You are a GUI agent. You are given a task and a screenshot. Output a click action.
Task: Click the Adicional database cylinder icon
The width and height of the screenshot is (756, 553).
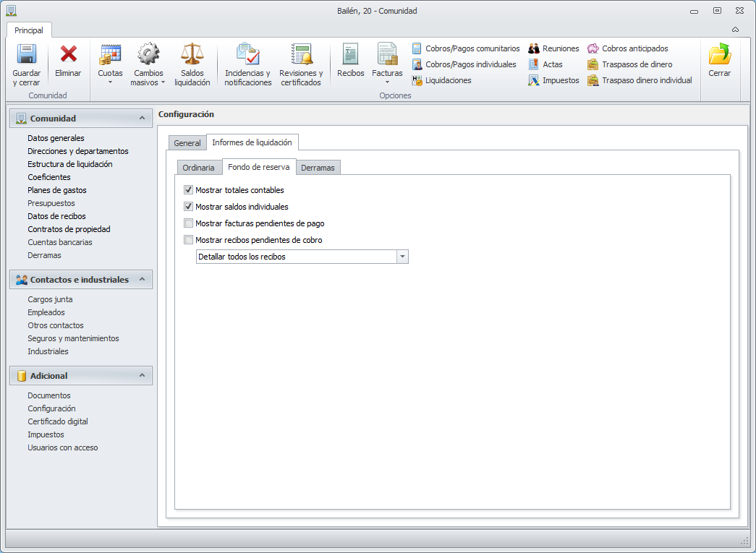21,376
